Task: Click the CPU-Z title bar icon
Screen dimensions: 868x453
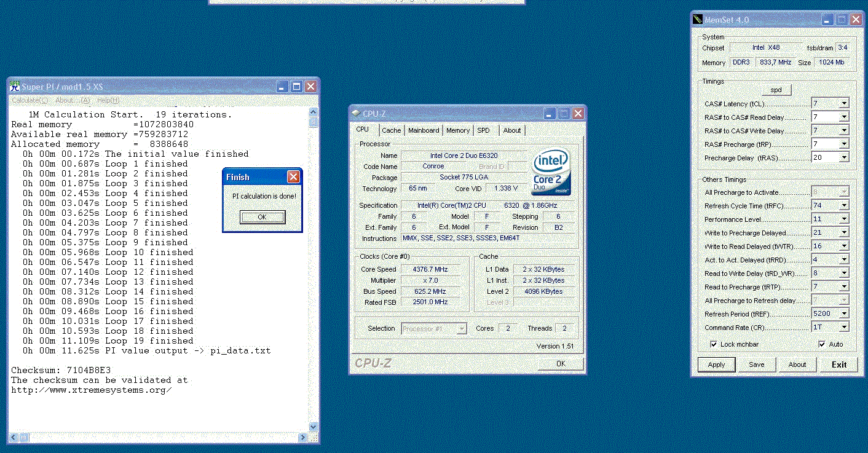Action: [357, 114]
